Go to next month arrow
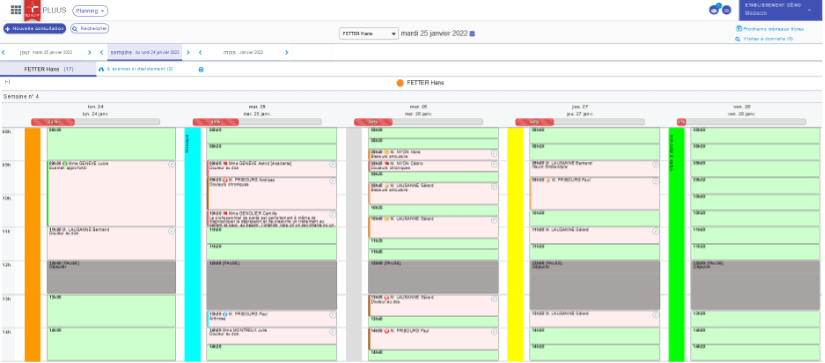 [287, 53]
